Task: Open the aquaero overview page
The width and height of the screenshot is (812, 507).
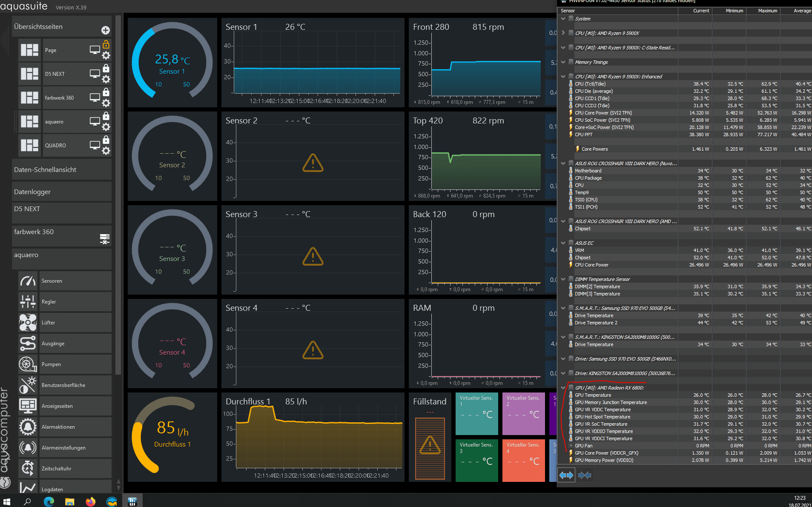Action: 30,122
